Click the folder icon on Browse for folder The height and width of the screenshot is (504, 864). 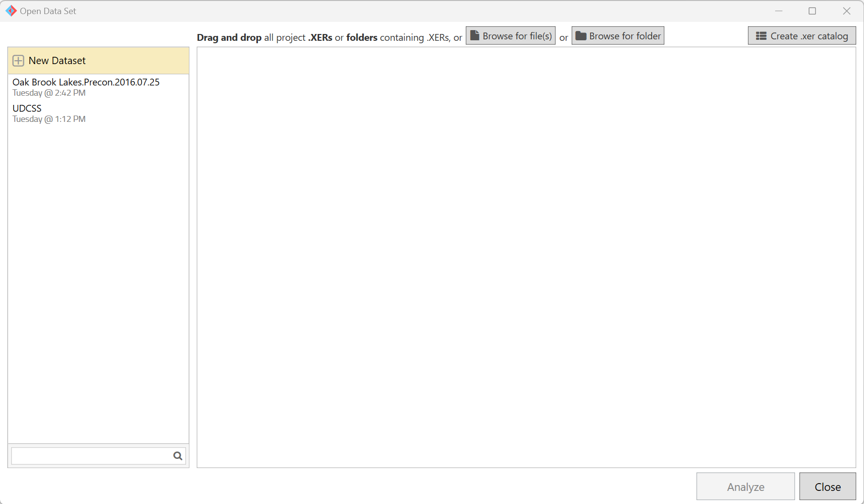tap(580, 36)
